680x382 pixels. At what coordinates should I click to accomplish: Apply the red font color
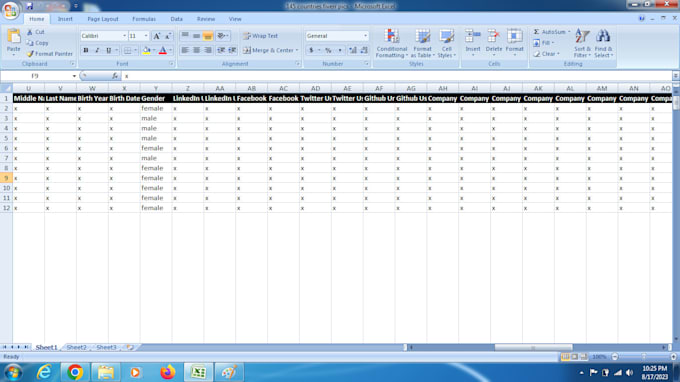(x=163, y=51)
